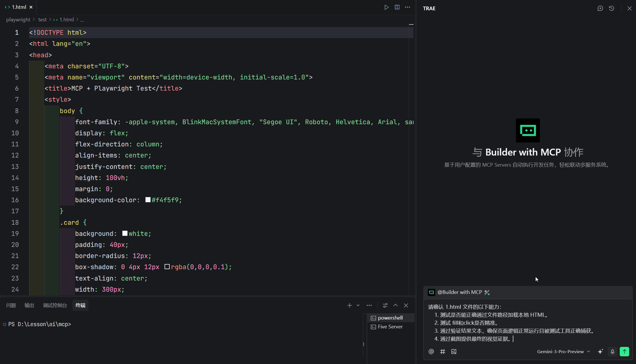The image size is (636, 364).
Task: Attach an image using the picture icon
Action: tap(454, 351)
